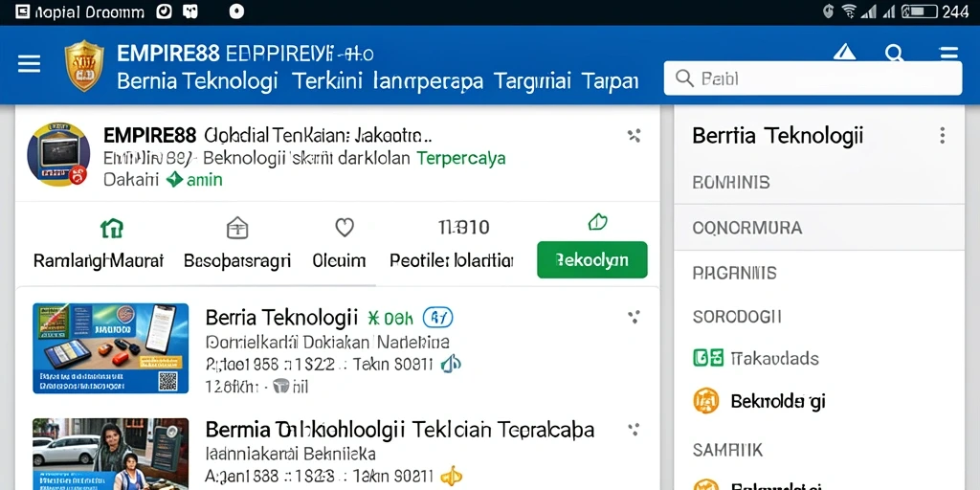Viewport: 980px width, 490px height.
Task: Click the blue like icon after Takin S0811
Action: point(451,364)
